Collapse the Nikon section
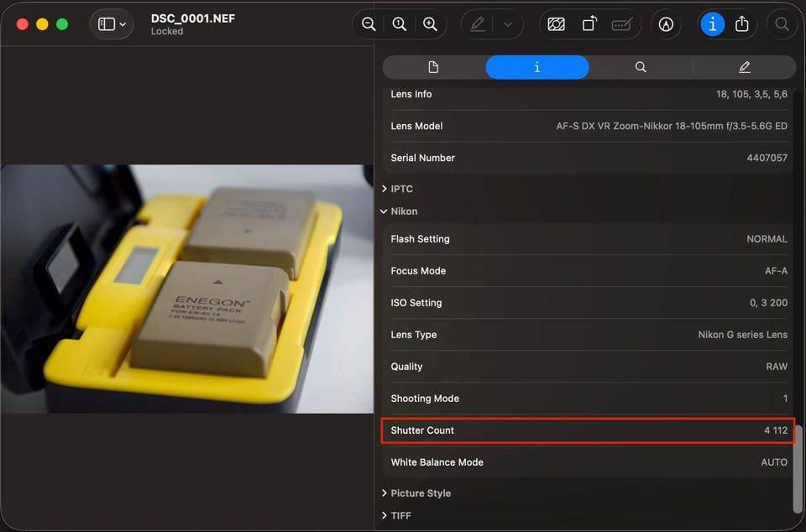This screenshot has width=806, height=532. click(384, 211)
